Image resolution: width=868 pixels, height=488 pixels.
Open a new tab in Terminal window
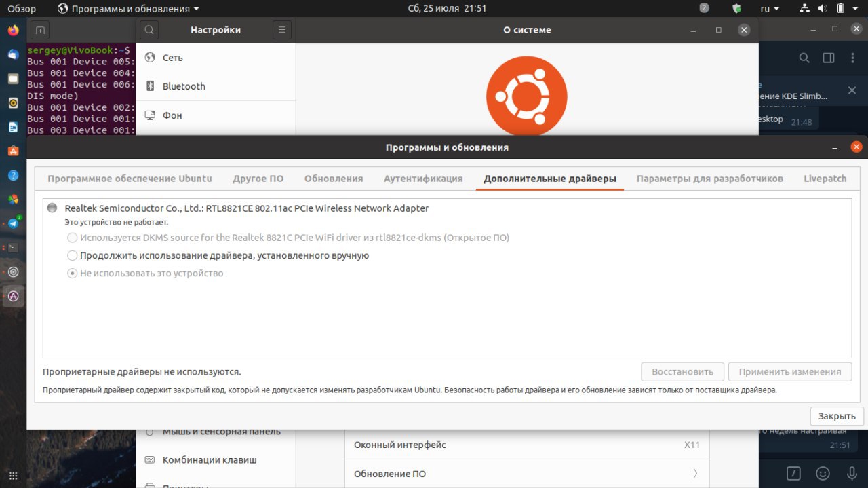(40, 30)
